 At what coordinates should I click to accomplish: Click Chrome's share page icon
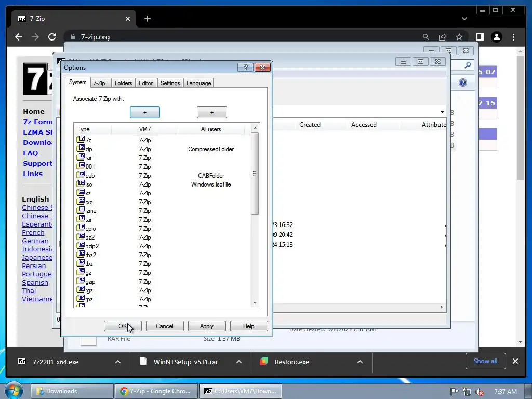point(443,37)
